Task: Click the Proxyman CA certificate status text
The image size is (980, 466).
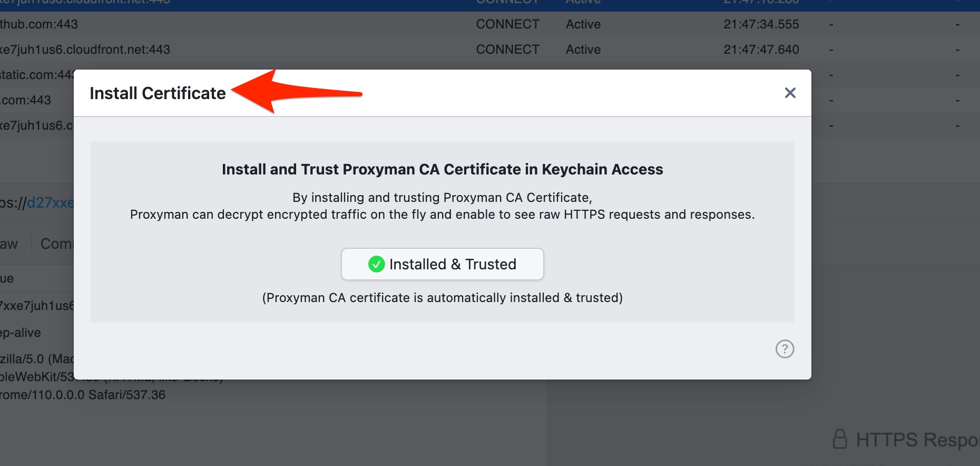Action: (x=442, y=297)
